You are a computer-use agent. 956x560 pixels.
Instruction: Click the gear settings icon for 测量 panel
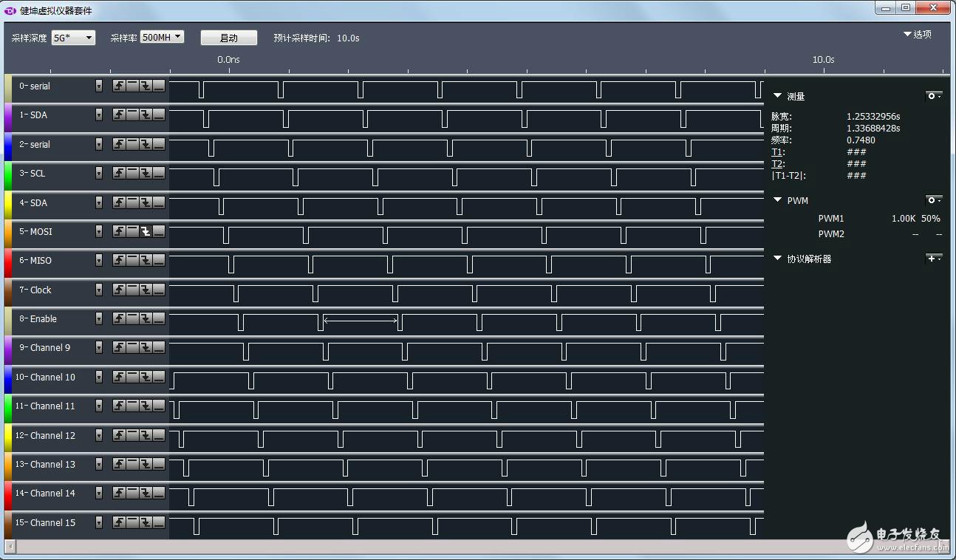(934, 96)
